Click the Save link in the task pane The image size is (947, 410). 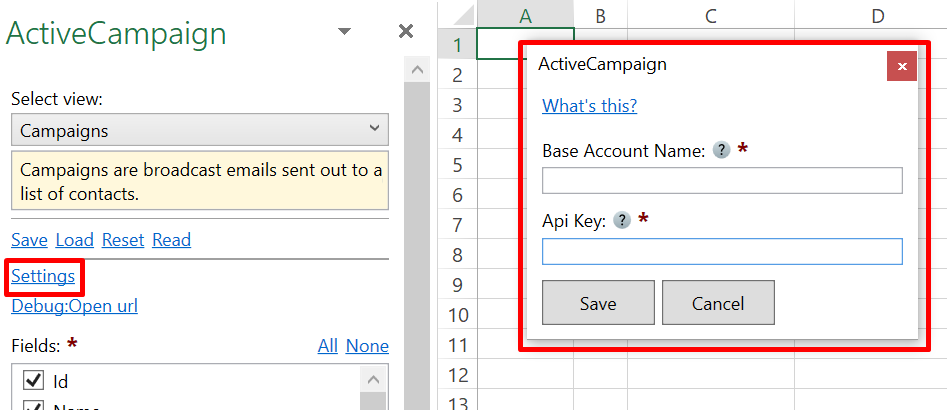(x=29, y=240)
